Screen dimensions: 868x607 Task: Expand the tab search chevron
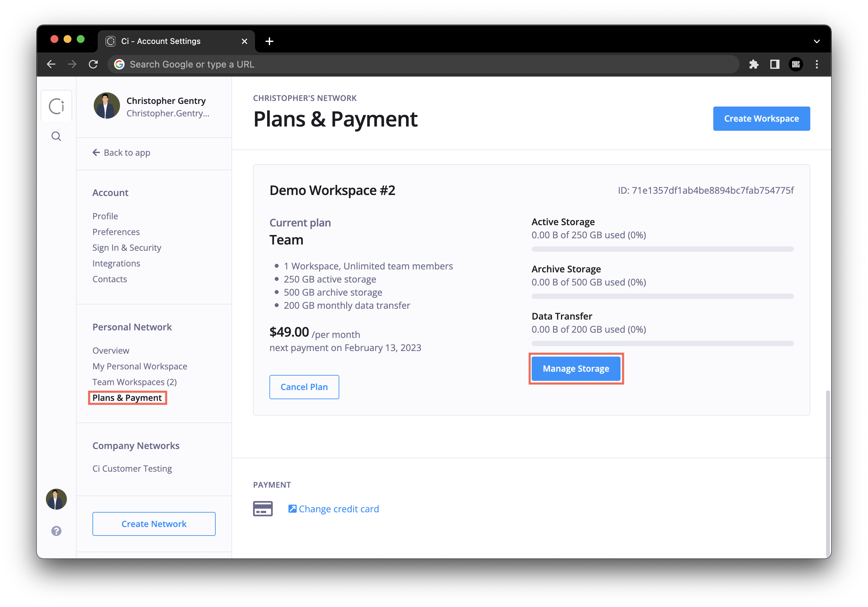click(x=817, y=41)
